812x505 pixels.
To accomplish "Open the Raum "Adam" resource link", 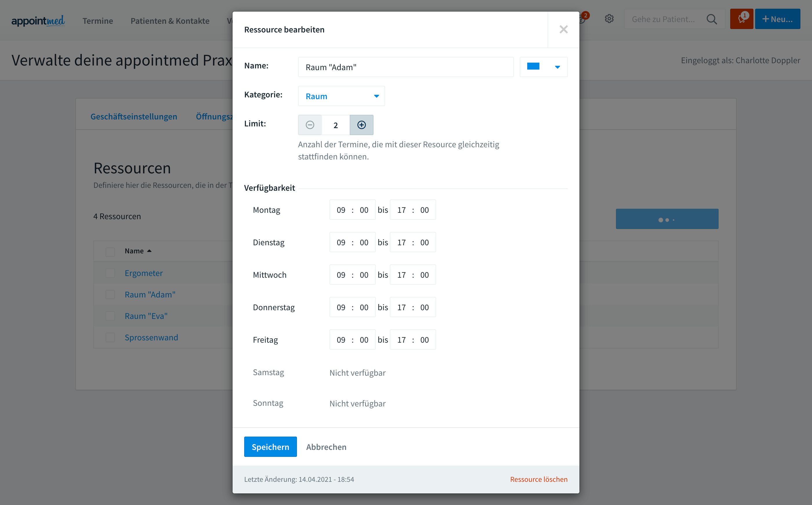I will (150, 295).
